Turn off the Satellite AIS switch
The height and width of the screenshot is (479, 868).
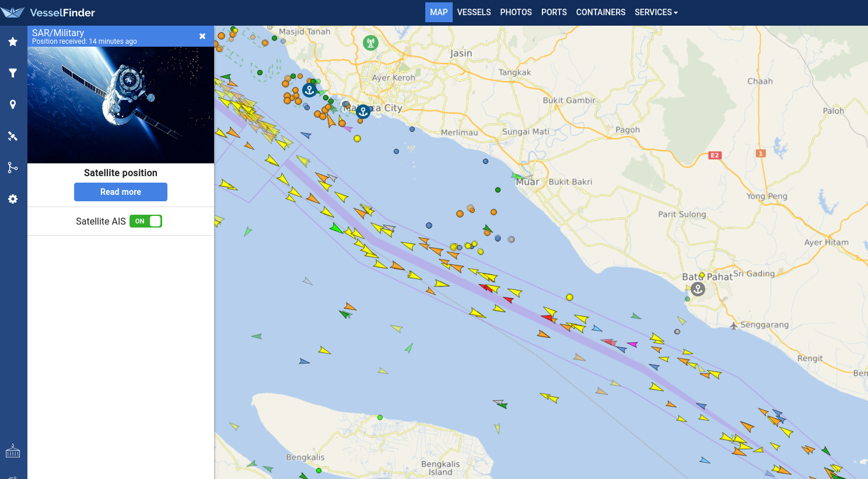(x=146, y=221)
